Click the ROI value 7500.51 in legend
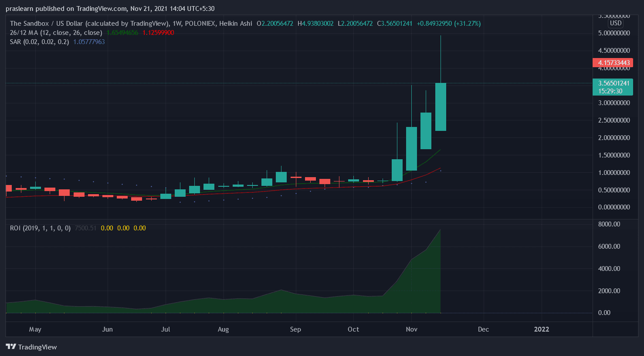The image size is (644, 356). click(85, 228)
